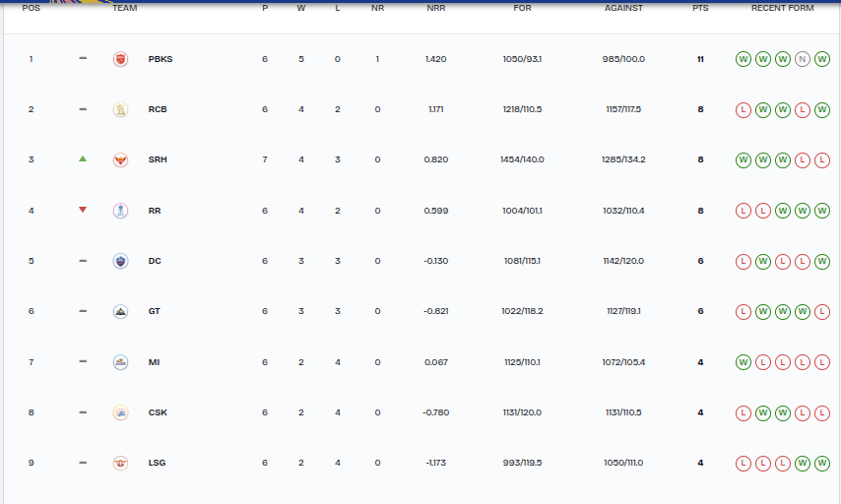
Task: Click the green up arrow beside SRH
Action: tap(83, 158)
